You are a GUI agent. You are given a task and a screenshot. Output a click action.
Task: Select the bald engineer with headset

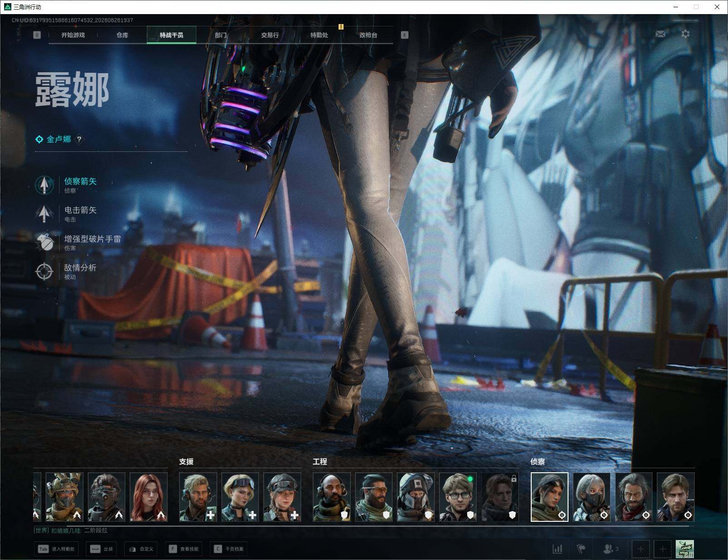click(332, 497)
